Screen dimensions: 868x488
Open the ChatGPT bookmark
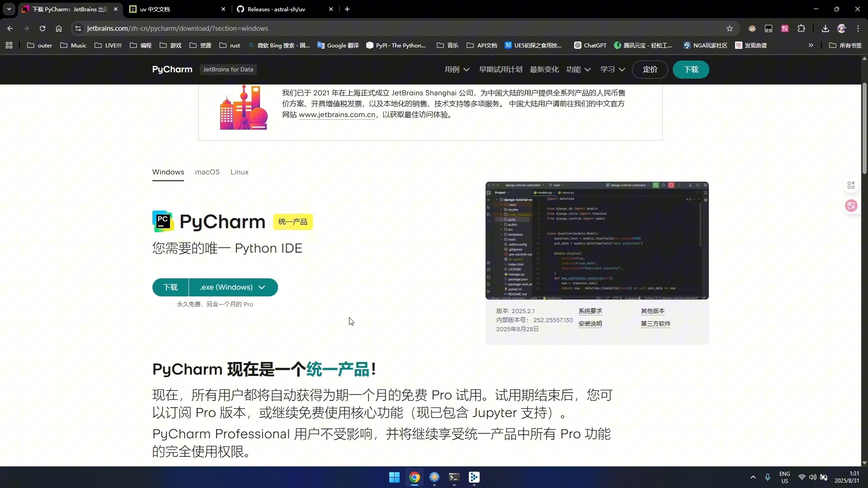pyautogui.click(x=590, y=45)
